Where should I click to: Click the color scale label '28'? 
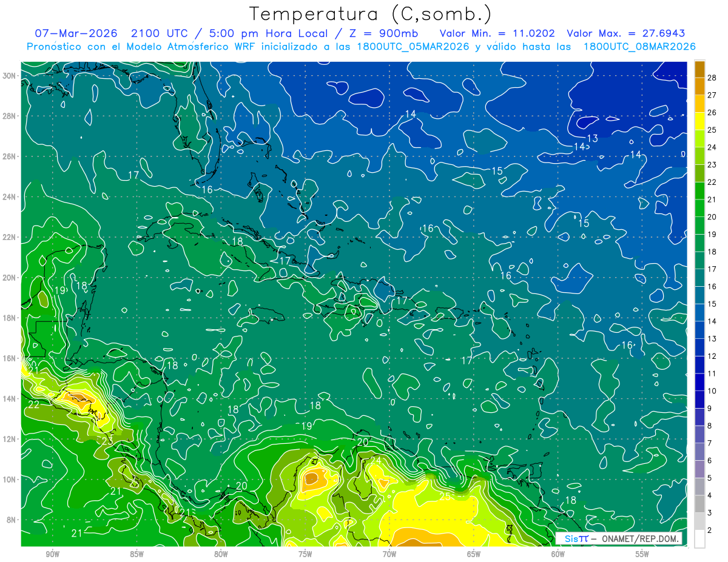712,78
